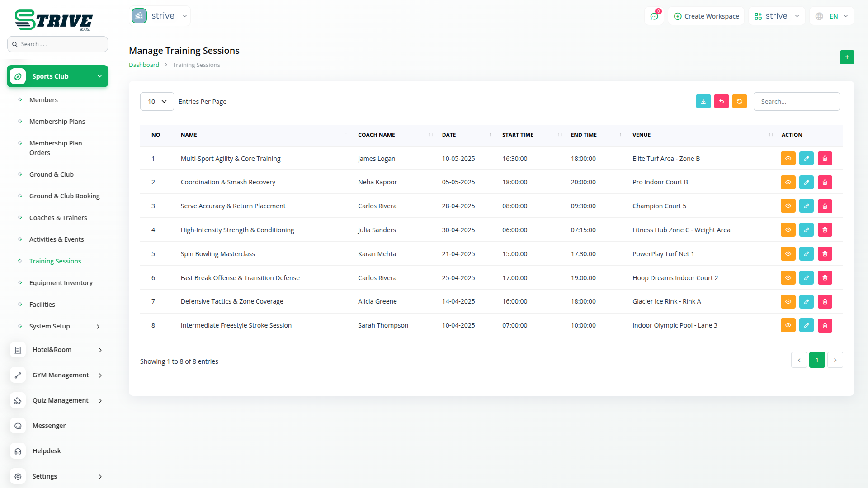
Task: Go to Coaches & Trainers menu item
Action: pos(58,218)
